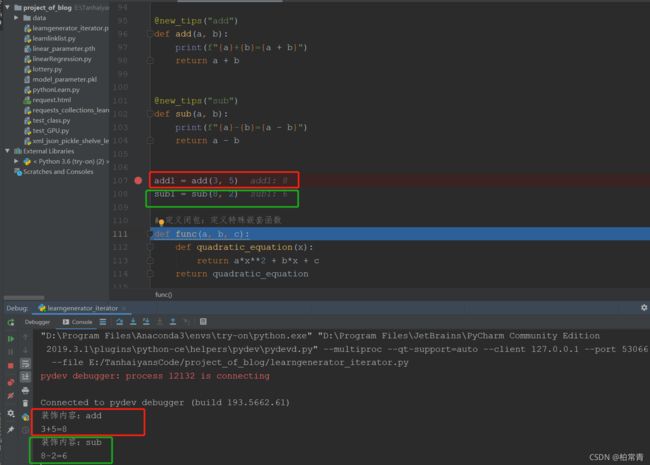650x465 pixels.
Task: Clear all console output with trash icon
Action: coord(25,403)
